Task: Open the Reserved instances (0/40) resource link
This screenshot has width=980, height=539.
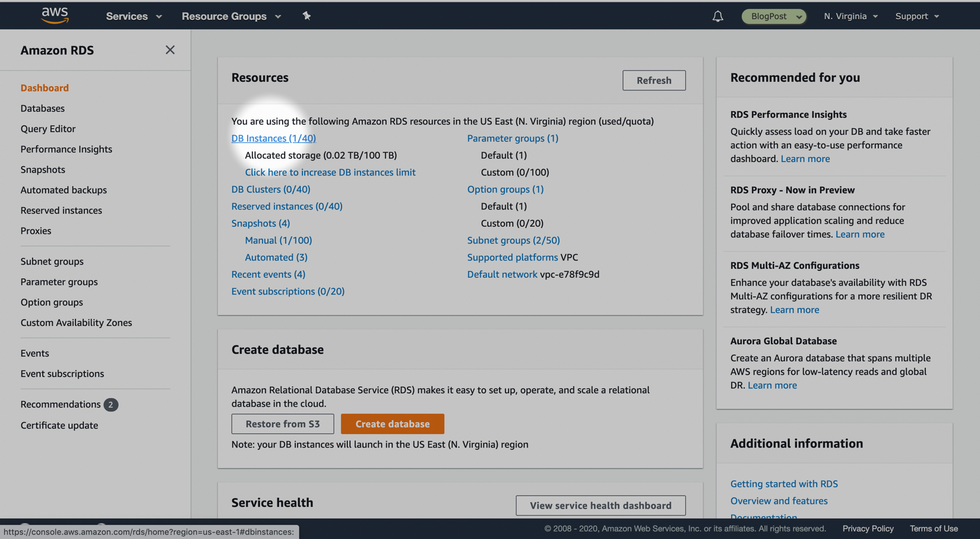Action: tap(287, 207)
